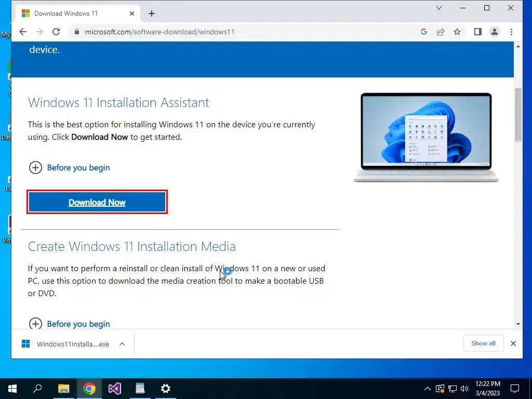Open a new tab with the plus button
Screen dimensions: 532x399
click(x=152, y=14)
